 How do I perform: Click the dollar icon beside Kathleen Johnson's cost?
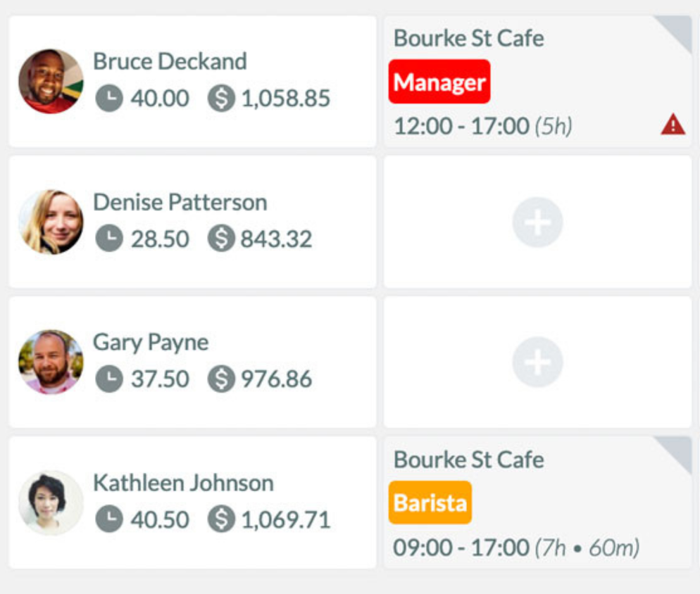[220, 519]
